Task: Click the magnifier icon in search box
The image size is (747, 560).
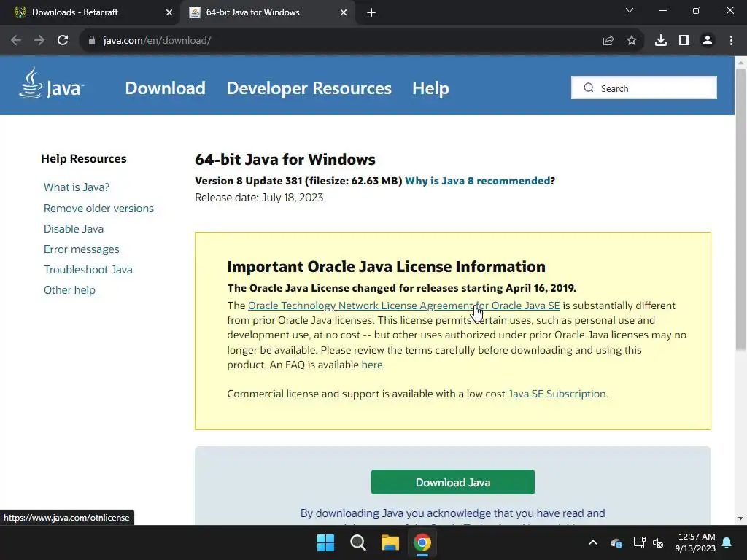Action: (589, 87)
